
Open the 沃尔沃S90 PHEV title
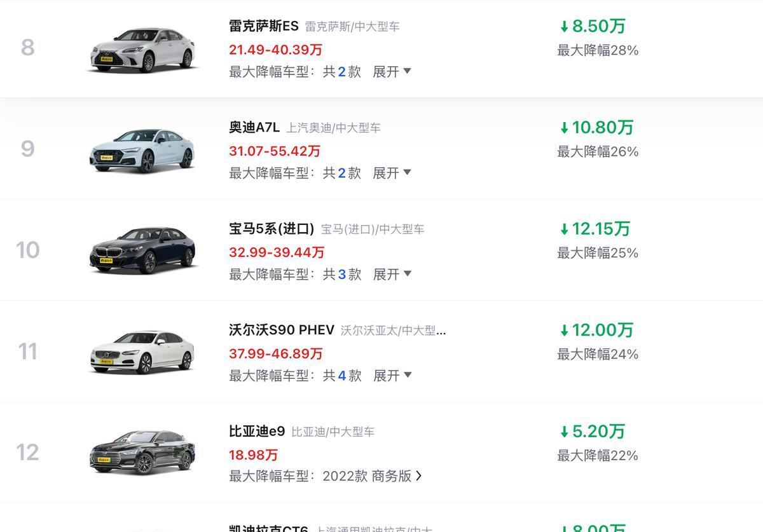click(x=282, y=330)
